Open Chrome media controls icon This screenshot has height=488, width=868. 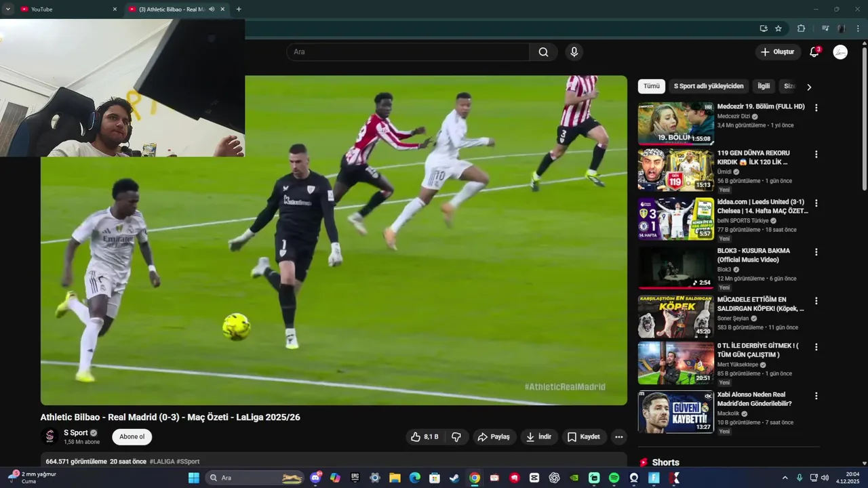click(825, 28)
